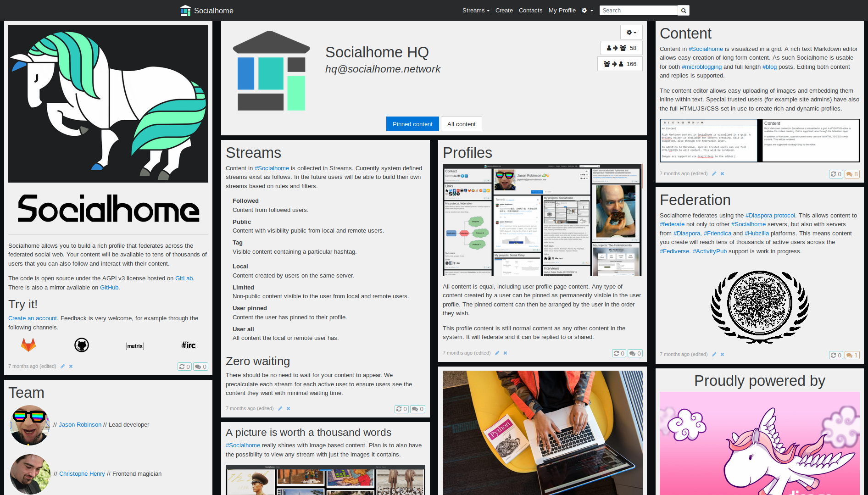Open My Profile from navbar
The image size is (868, 495).
click(562, 11)
